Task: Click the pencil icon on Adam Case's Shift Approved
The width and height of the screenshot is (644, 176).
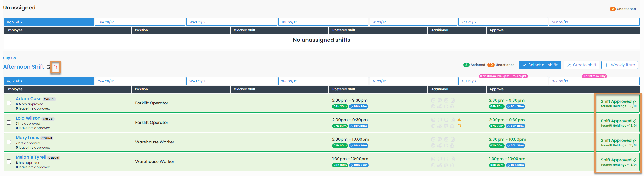Action: [x=634, y=102]
